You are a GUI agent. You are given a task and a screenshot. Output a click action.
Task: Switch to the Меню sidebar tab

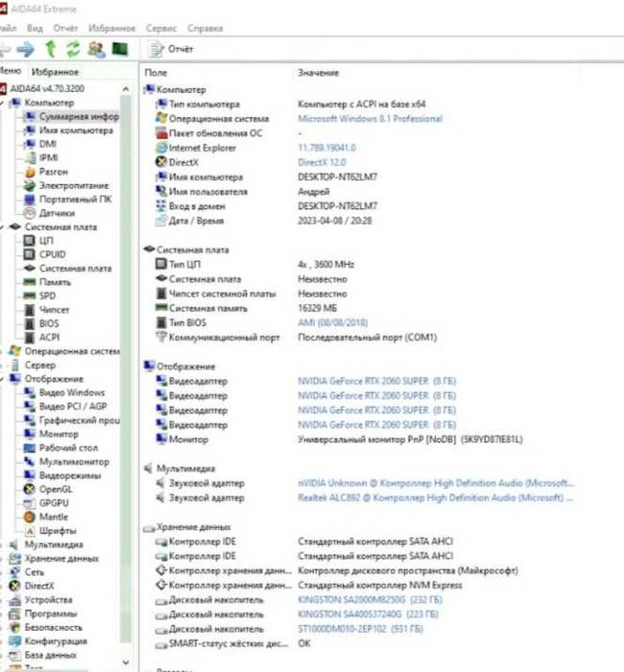click(11, 71)
